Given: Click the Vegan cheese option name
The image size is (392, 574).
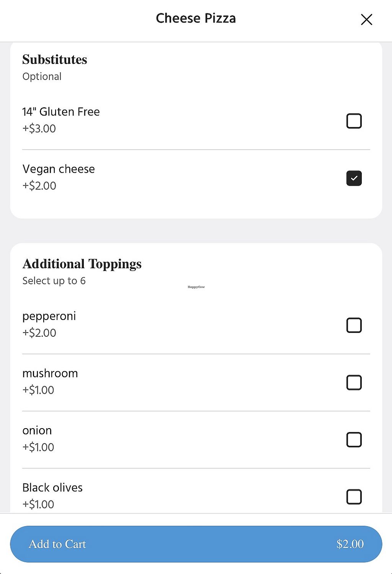Looking at the screenshot, I should pyautogui.click(x=59, y=169).
